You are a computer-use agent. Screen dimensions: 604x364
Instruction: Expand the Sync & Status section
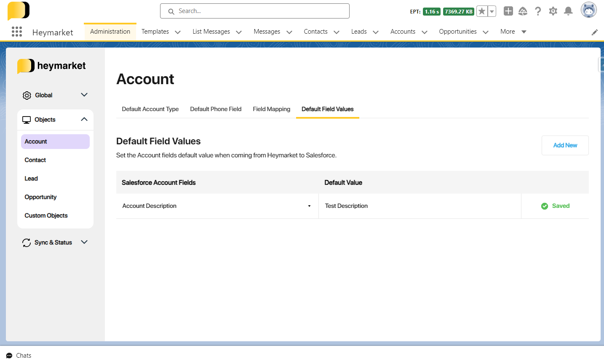[x=84, y=242]
